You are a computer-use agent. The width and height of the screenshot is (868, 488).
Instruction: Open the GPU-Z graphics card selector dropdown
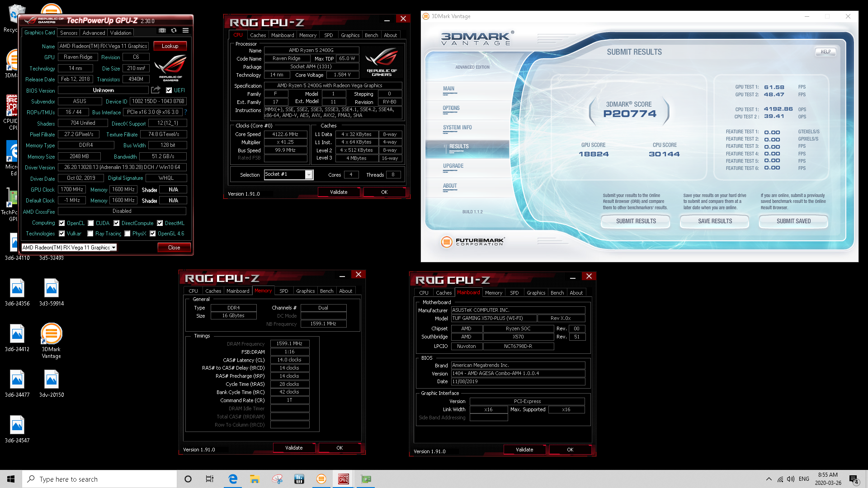coord(69,248)
